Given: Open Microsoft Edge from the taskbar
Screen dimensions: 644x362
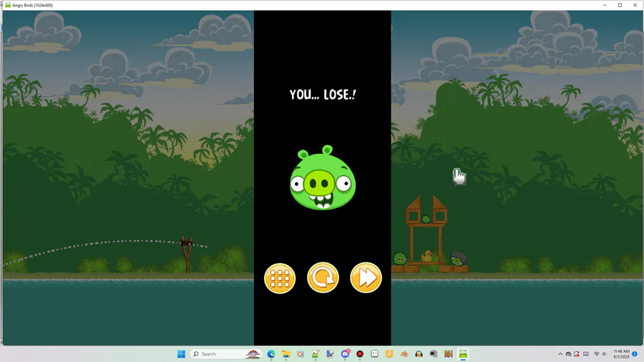Looking at the screenshot, I should (x=271, y=354).
